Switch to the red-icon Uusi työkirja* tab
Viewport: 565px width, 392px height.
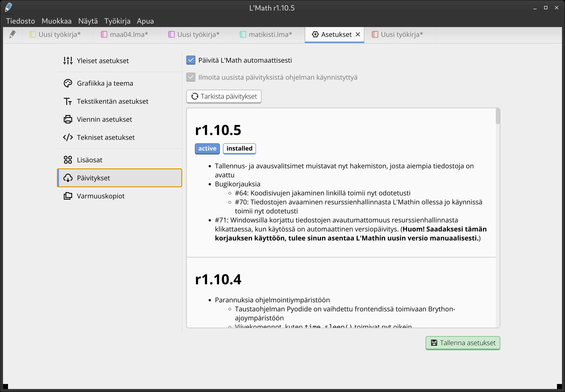point(400,35)
